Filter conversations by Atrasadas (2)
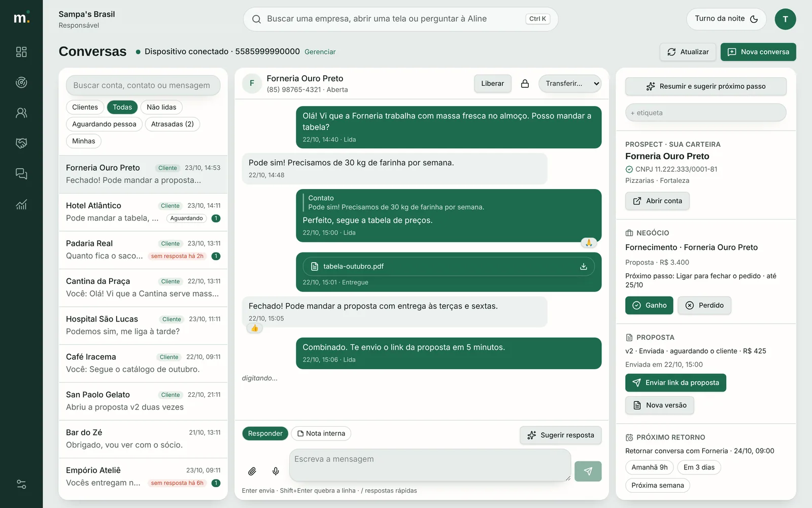This screenshot has width=812, height=508. pos(173,124)
